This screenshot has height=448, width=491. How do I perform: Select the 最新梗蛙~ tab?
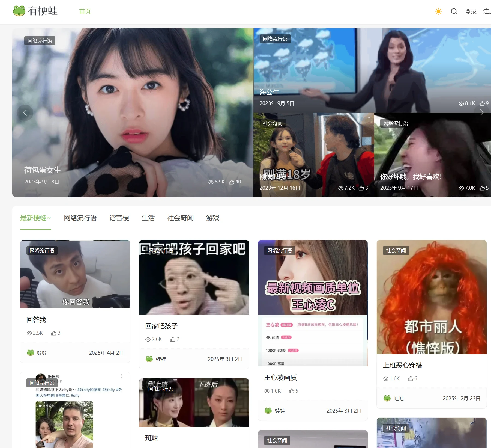pos(35,218)
